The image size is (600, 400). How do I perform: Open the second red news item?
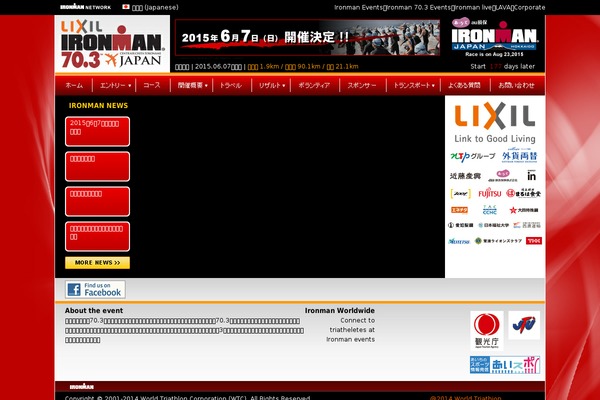click(97, 167)
